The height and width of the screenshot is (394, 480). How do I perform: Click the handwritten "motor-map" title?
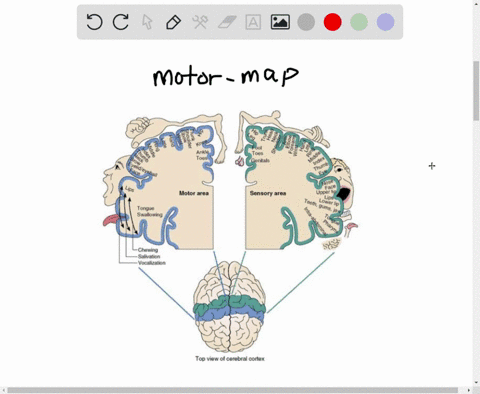[x=226, y=76]
